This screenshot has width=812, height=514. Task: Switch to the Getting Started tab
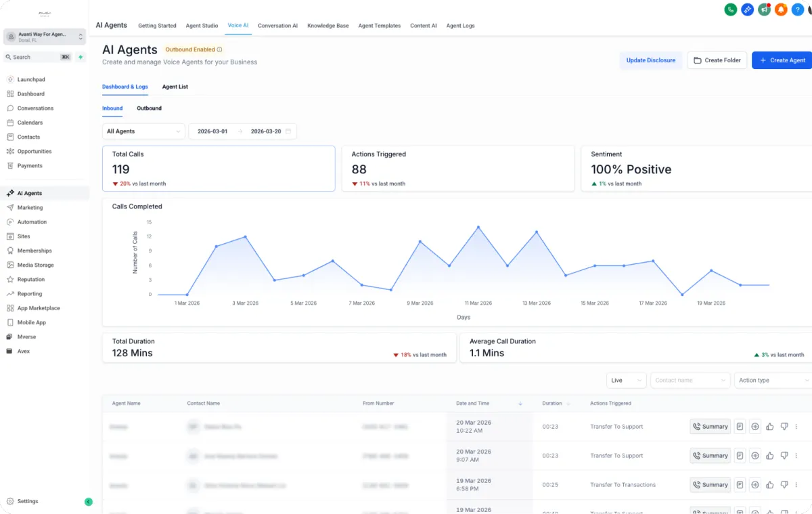(157, 26)
